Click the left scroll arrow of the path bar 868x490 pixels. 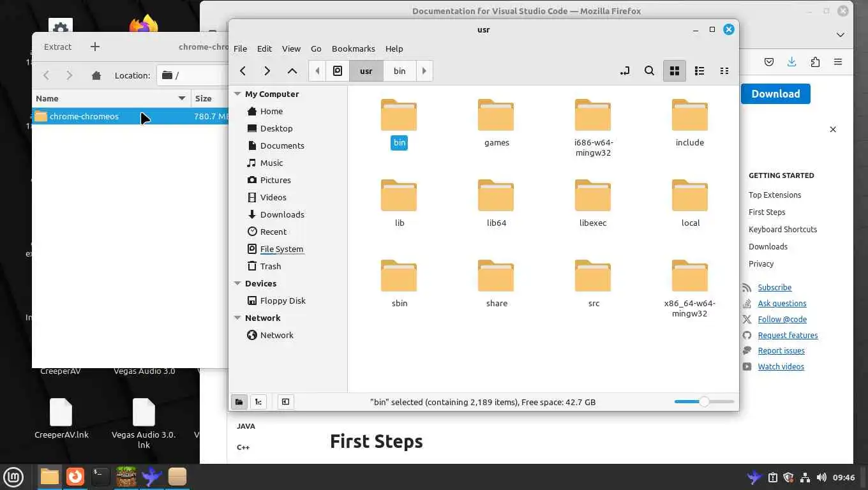coord(317,71)
